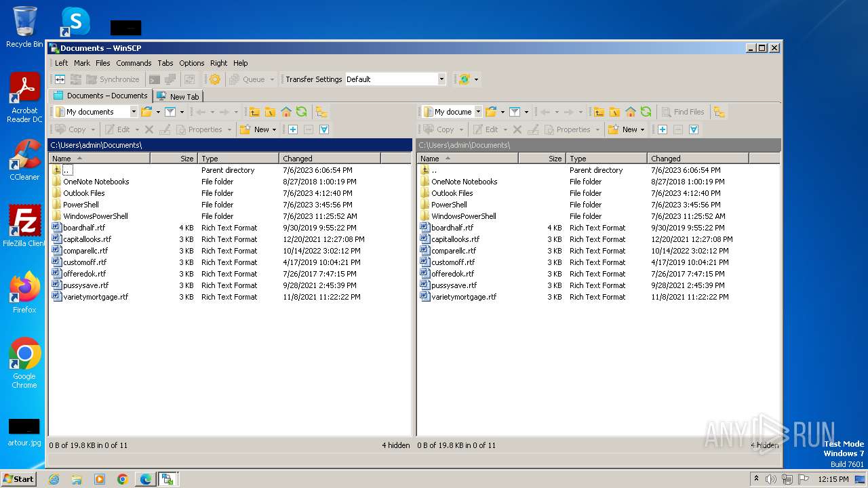Click select-all triangle icon in right panel
This screenshot has height=488, width=868.
694,129
